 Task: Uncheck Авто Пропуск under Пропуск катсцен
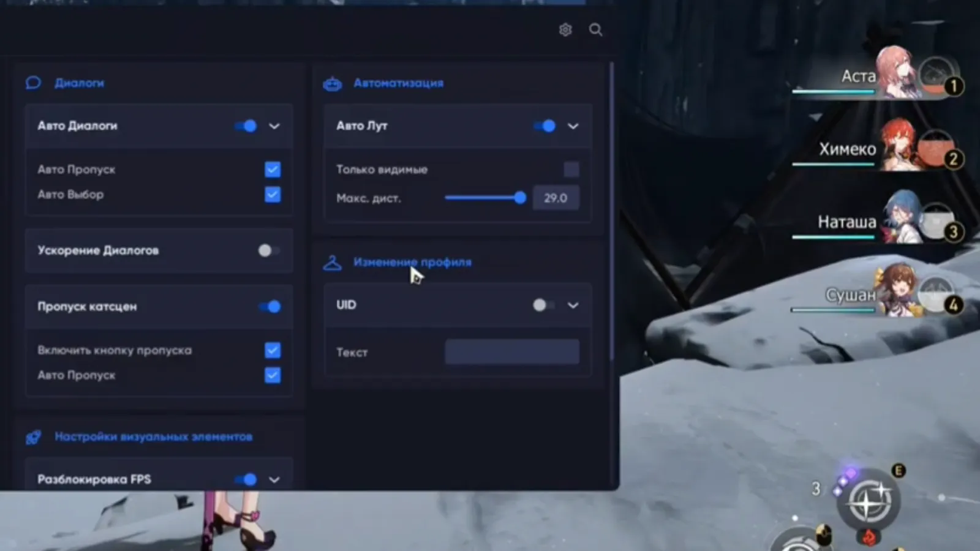(x=273, y=375)
